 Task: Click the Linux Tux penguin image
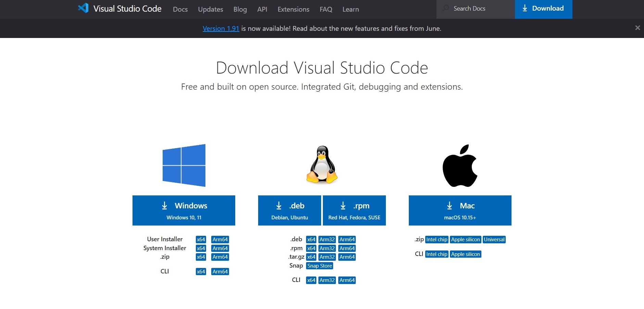point(322,165)
